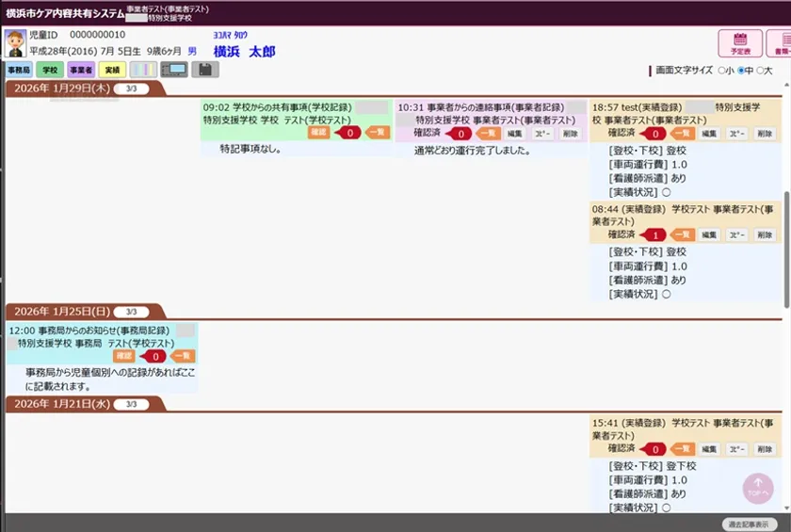Click the red count badge on 10:31 record

coord(459,134)
